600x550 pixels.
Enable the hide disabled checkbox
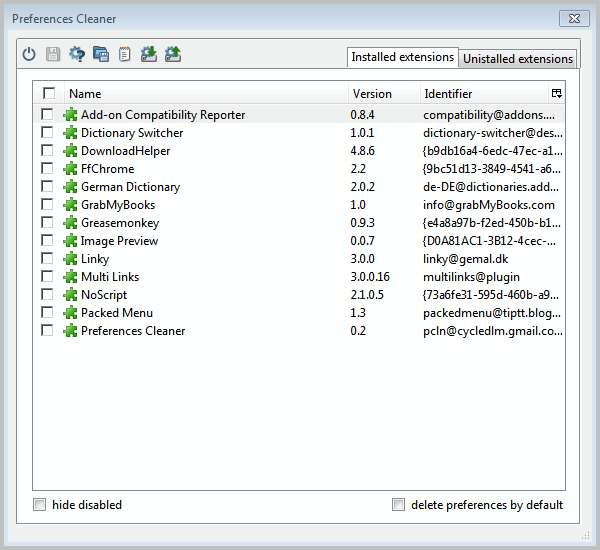click(40, 505)
